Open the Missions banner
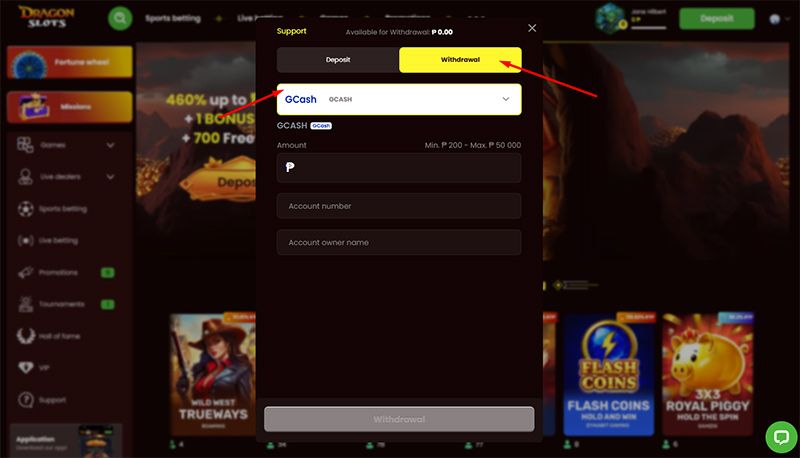Image resolution: width=800 pixels, height=458 pixels. (x=70, y=107)
